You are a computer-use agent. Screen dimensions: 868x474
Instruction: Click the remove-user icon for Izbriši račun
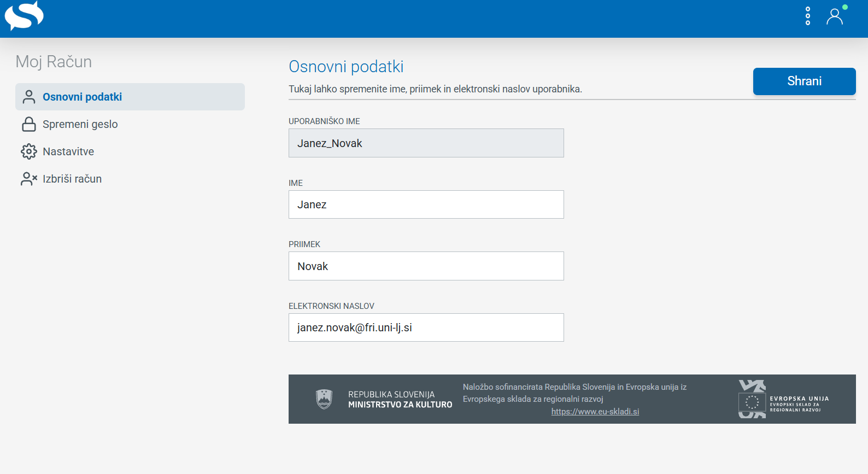tap(29, 179)
